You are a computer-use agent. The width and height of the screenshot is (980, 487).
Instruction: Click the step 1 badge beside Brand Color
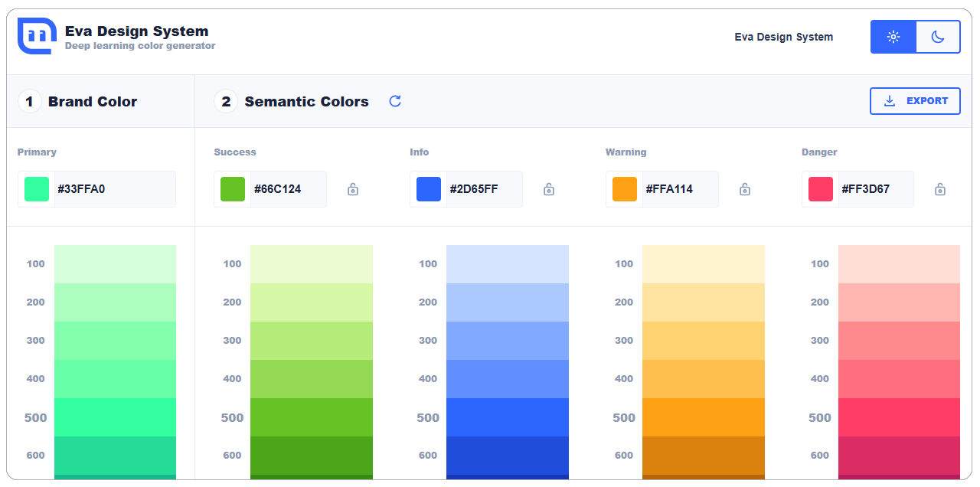[28, 100]
